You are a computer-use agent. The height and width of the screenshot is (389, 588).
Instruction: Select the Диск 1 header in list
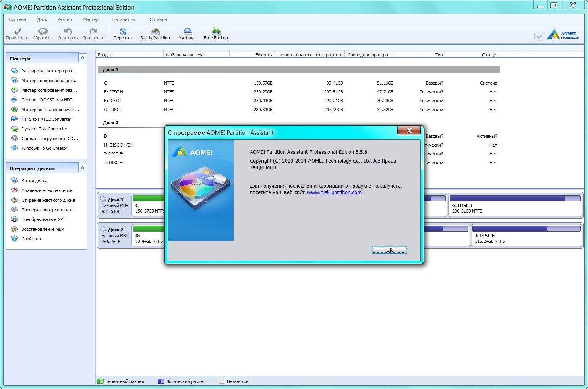pyautogui.click(x=299, y=70)
